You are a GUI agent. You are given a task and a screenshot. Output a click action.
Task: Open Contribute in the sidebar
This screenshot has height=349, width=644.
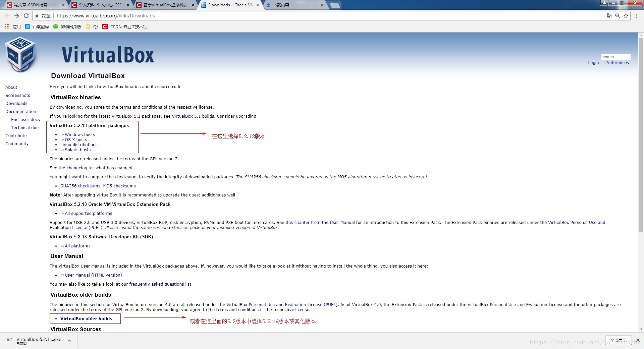(x=16, y=136)
